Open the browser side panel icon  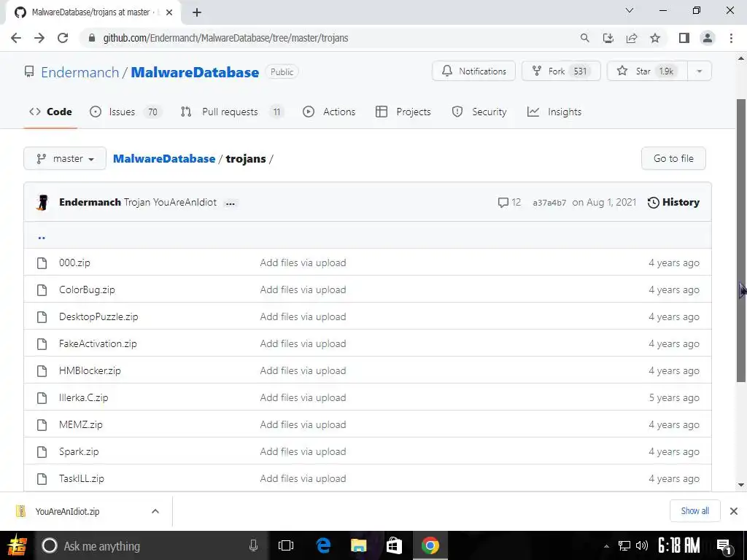pyautogui.click(x=684, y=38)
